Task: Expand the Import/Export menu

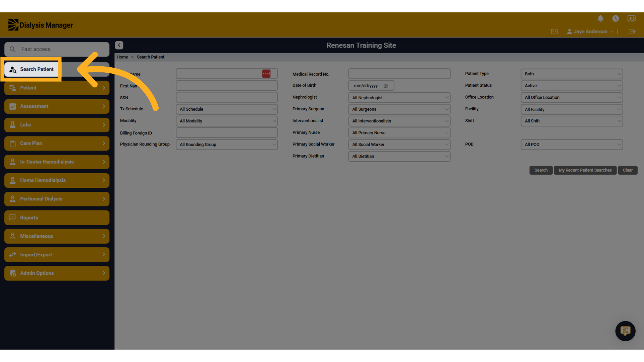Action: tap(57, 255)
